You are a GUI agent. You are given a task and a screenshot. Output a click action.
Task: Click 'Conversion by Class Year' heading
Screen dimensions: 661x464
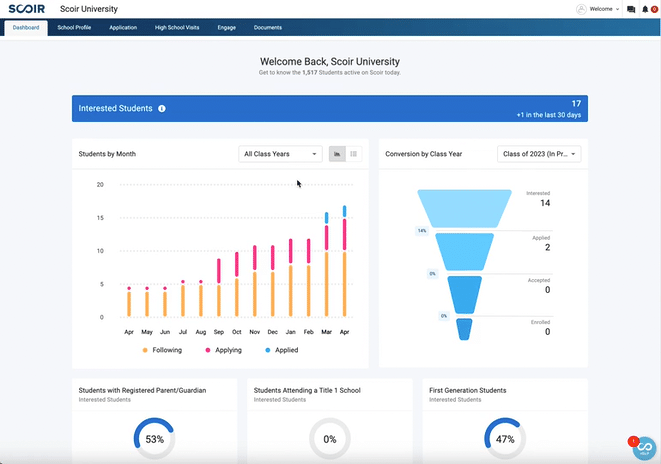pos(424,154)
